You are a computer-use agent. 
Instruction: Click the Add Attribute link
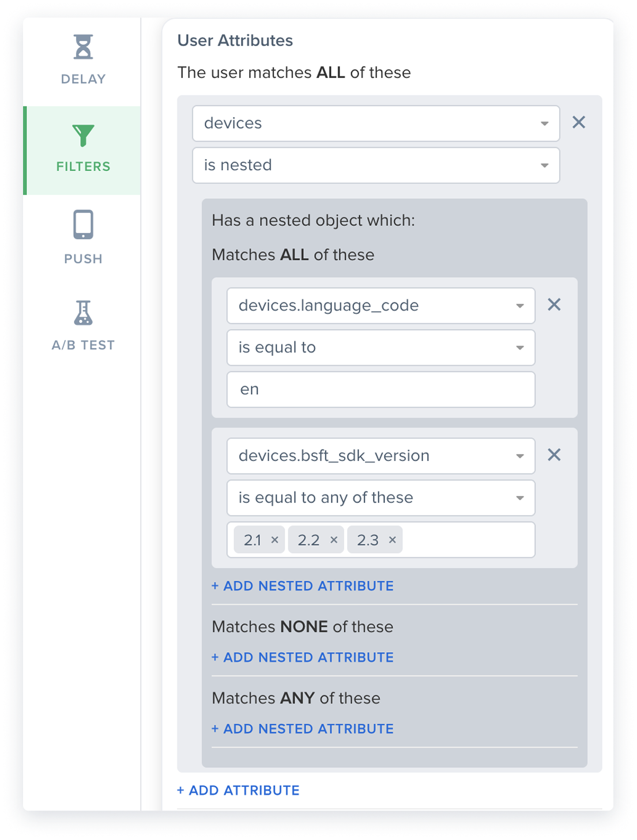point(238,790)
